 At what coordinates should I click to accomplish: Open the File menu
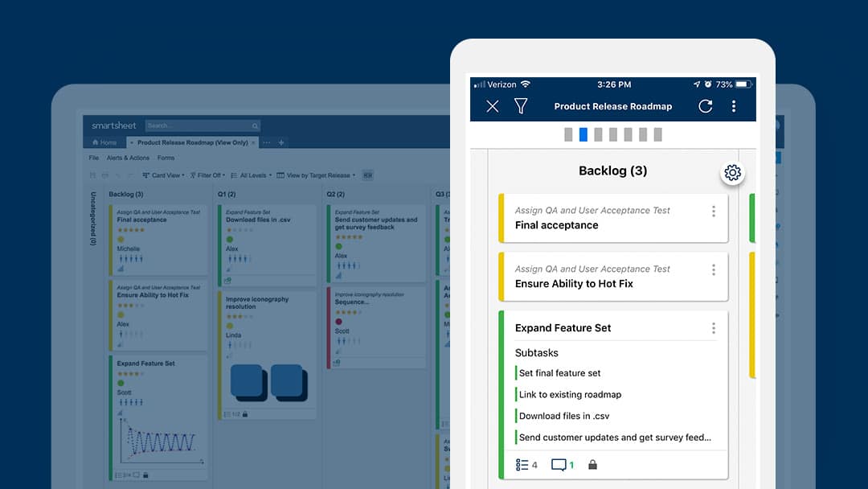coord(94,158)
